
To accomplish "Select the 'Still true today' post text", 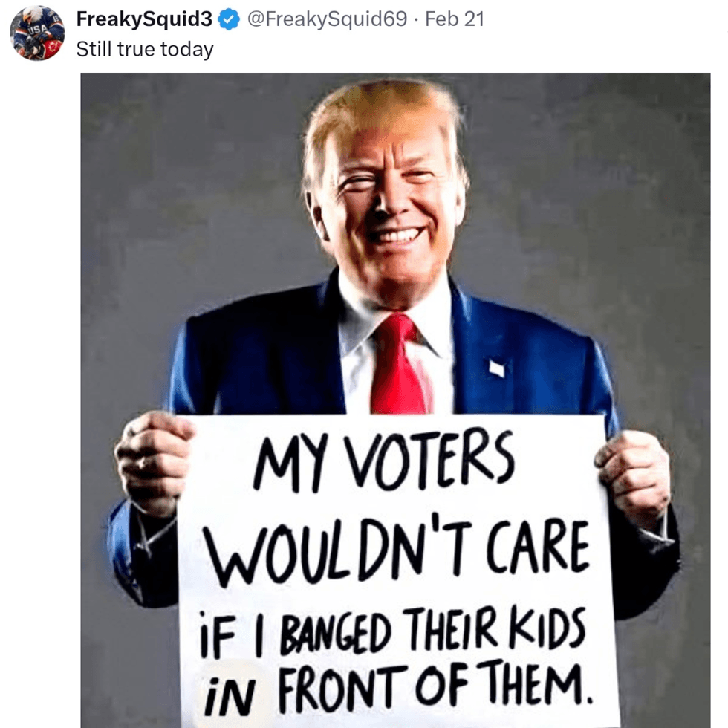I will pos(145,49).
